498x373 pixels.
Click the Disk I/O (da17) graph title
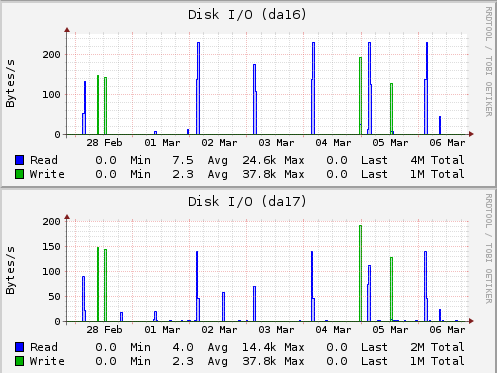pyautogui.click(x=247, y=202)
